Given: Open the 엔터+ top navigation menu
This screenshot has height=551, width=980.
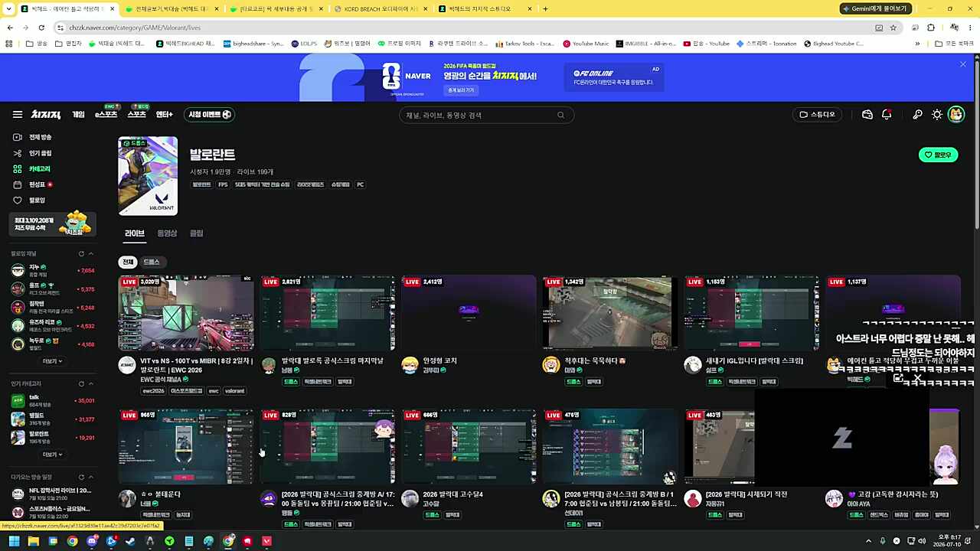Looking at the screenshot, I should tap(164, 115).
